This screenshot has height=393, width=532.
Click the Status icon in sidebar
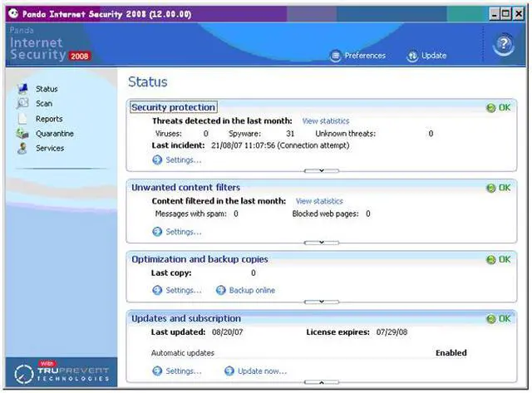pos(22,89)
